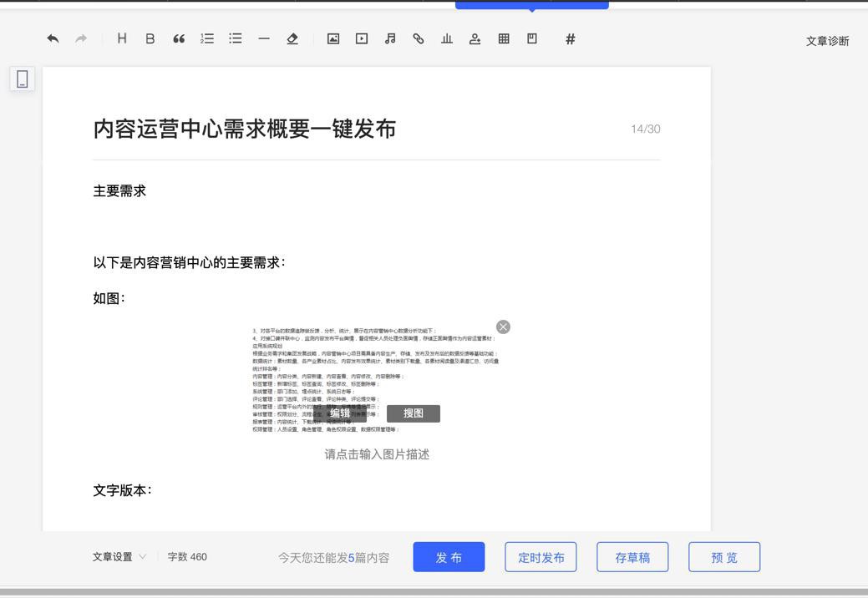The height and width of the screenshot is (598, 868).
Task: Click the 今天您还能发5篇内容 notice
Action: point(334,557)
